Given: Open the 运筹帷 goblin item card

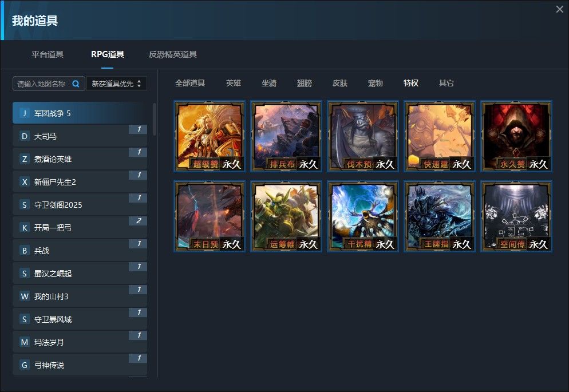Looking at the screenshot, I should click(x=286, y=216).
